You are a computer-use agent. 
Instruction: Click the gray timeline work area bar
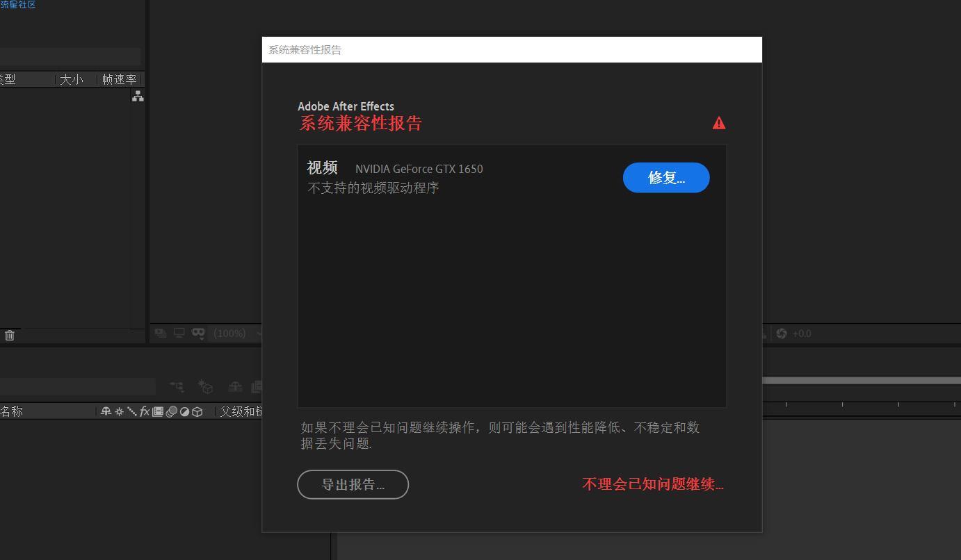(862, 381)
